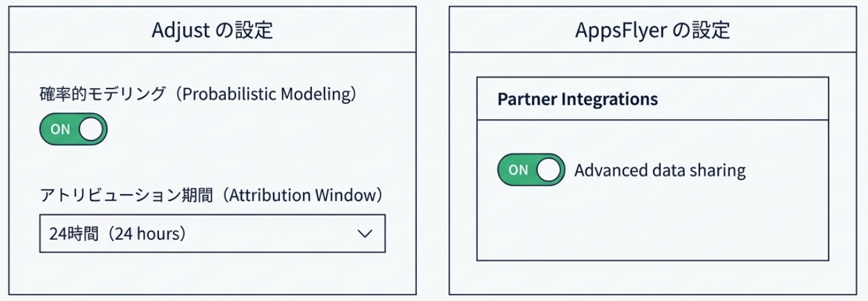868x301 pixels.
Task: Click the Partner Integrations section title
Action: [577, 99]
